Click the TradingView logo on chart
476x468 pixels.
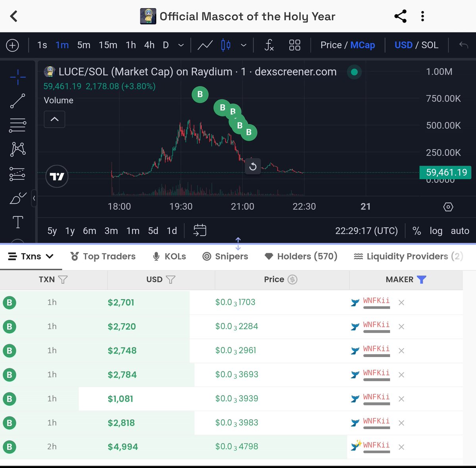pyautogui.click(x=57, y=176)
